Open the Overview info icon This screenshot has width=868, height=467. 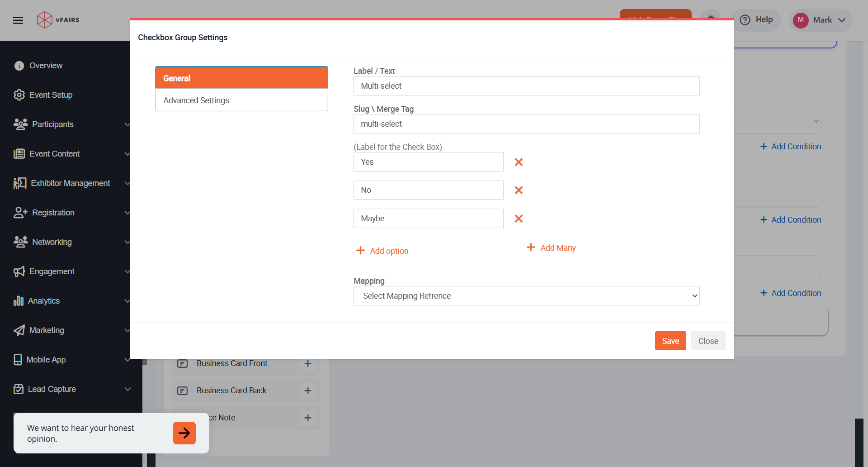pyautogui.click(x=19, y=66)
